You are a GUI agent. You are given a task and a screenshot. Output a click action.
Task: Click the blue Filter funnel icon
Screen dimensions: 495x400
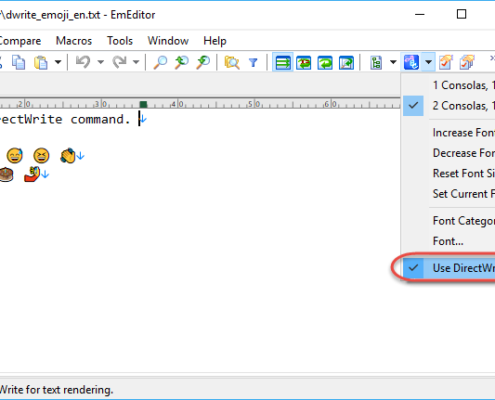253,62
